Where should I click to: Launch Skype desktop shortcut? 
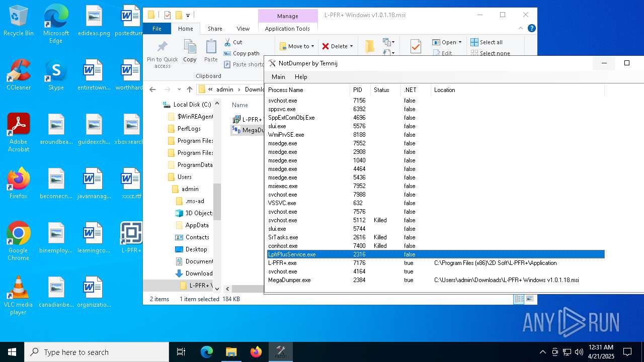point(56,75)
